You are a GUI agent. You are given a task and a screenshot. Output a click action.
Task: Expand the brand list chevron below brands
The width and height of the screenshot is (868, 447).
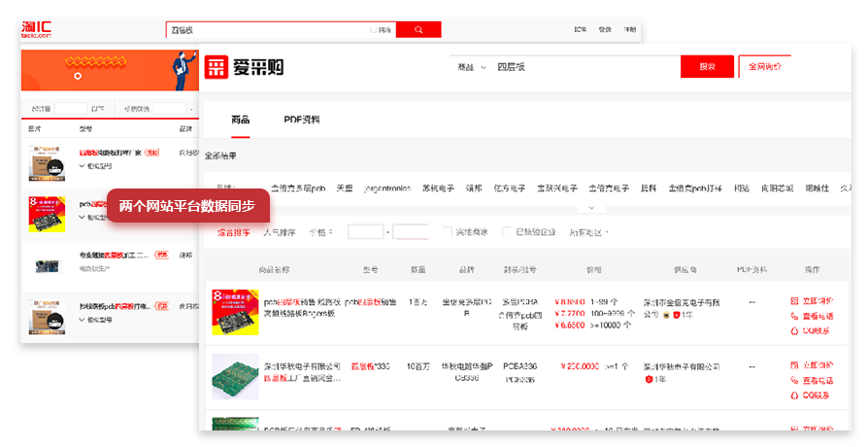(590, 208)
